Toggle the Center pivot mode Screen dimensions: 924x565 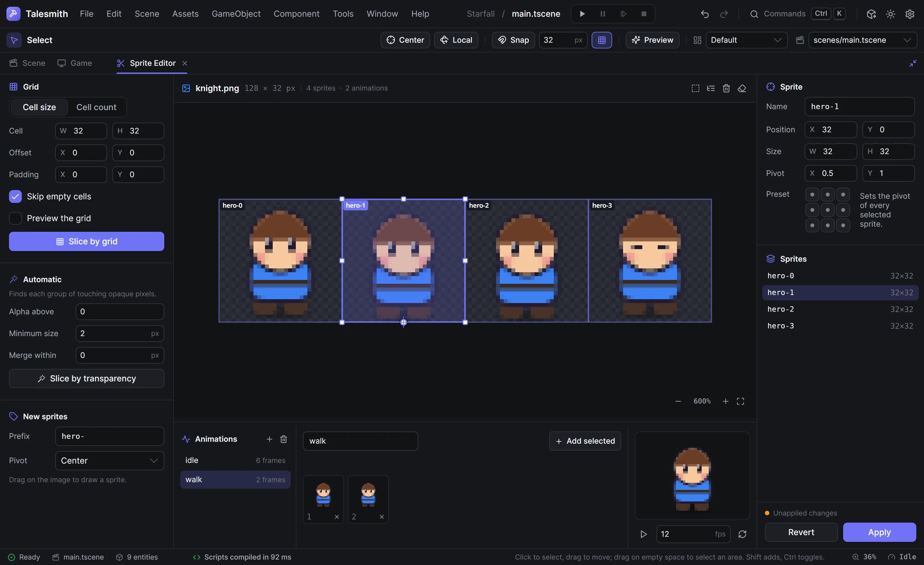[406, 40]
